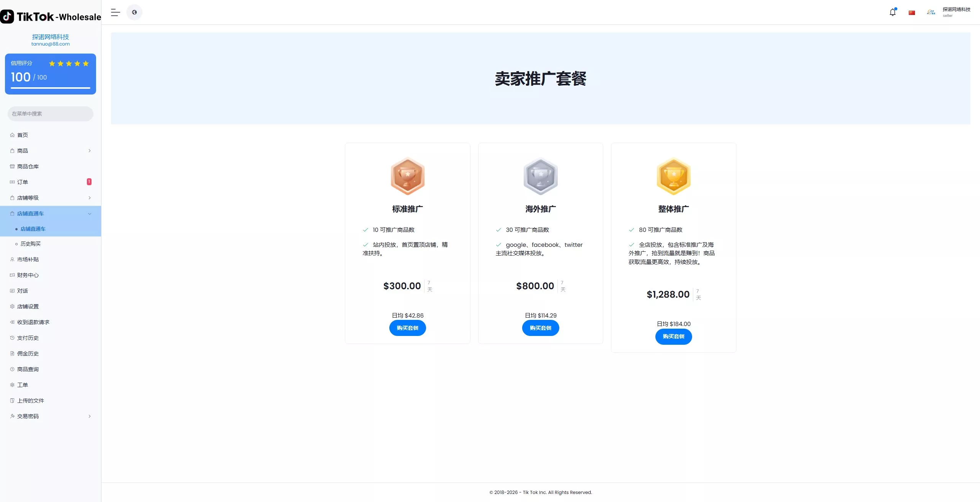This screenshot has width=980, height=502.
Task: Expand the 商品 menu chevron
Action: tap(90, 151)
